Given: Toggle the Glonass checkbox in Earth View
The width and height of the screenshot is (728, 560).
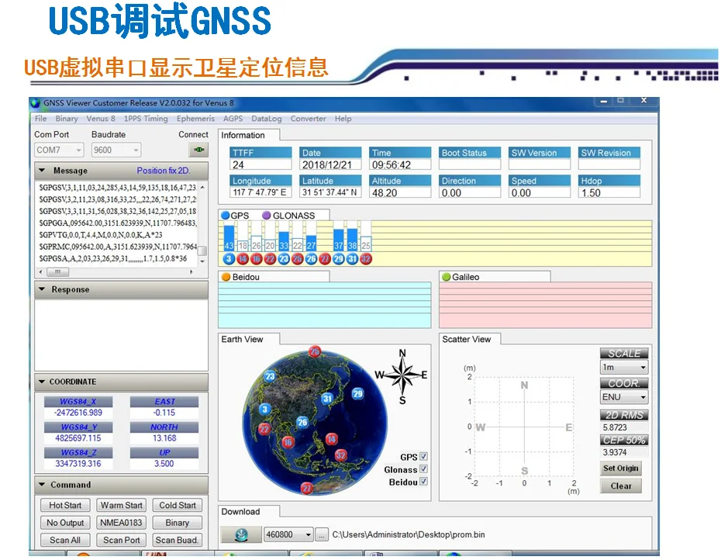Looking at the screenshot, I should [423, 469].
